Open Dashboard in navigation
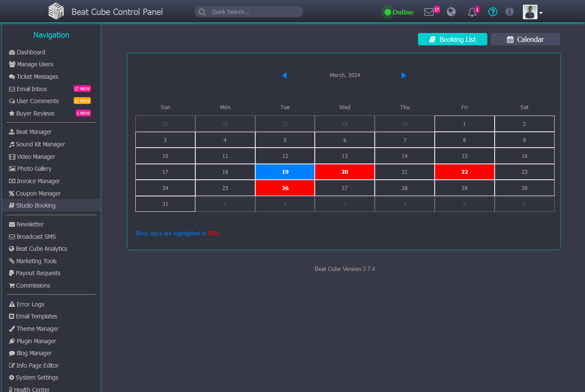The width and height of the screenshot is (585, 392). (27, 52)
